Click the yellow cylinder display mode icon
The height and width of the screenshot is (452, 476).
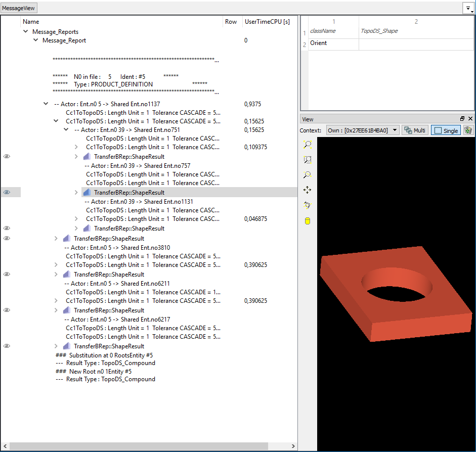pyautogui.click(x=307, y=221)
